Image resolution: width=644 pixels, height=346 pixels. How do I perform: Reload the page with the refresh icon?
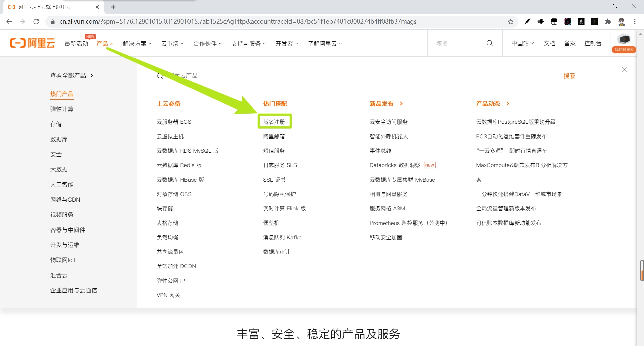(36, 21)
